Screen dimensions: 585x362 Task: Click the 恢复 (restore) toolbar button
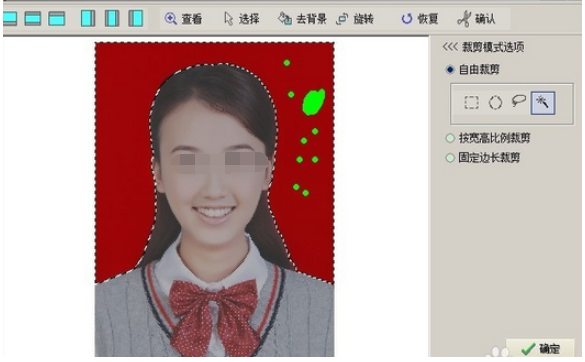pos(420,19)
